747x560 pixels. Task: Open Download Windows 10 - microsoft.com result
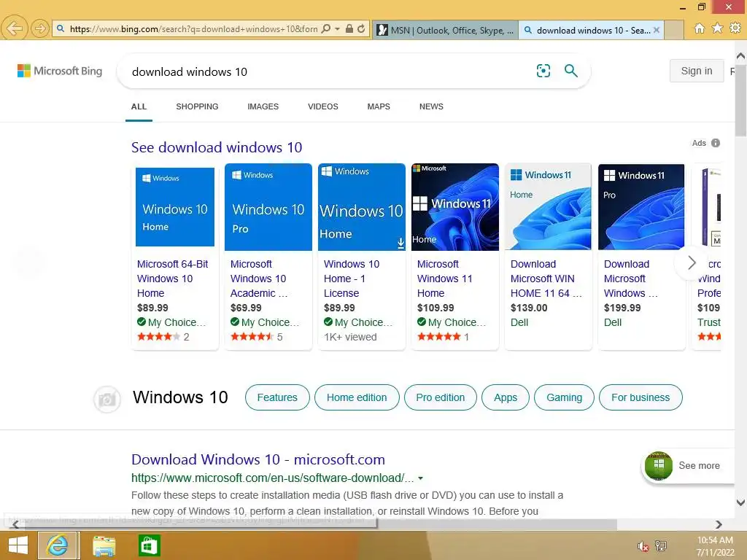(258, 459)
